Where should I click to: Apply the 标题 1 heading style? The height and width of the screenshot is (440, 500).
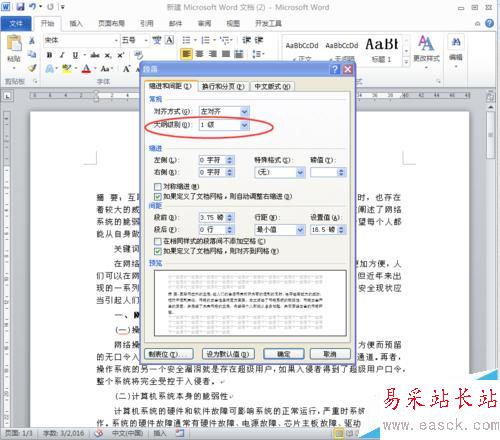[x=382, y=50]
